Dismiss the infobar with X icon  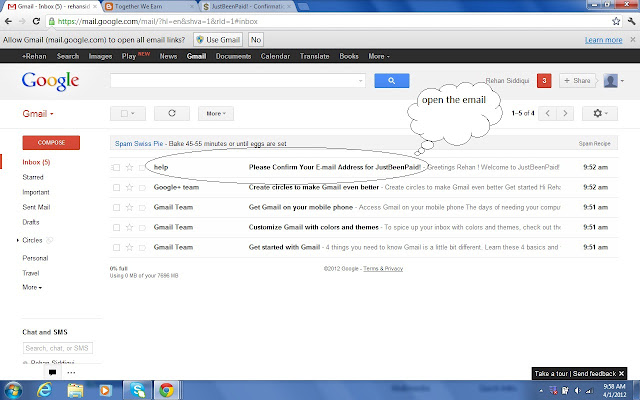633,40
